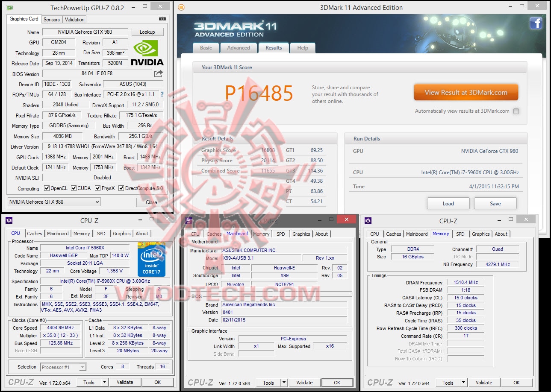This screenshot has width=551, height=392.
Task: Toggle the DirectCompute 5.0 checkbox
Action: 121,188
